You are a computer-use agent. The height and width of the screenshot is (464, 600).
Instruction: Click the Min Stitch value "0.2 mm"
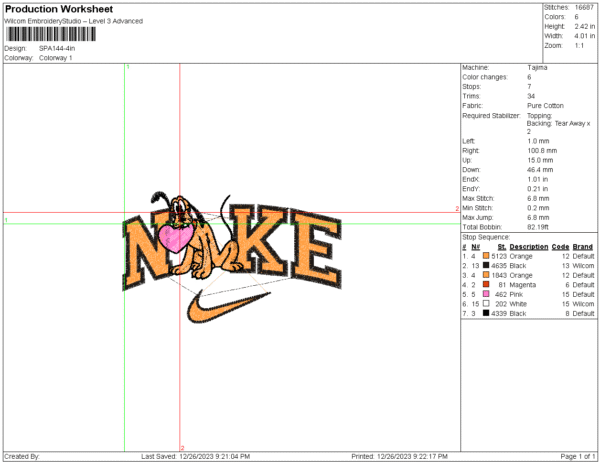(x=538, y=208)
